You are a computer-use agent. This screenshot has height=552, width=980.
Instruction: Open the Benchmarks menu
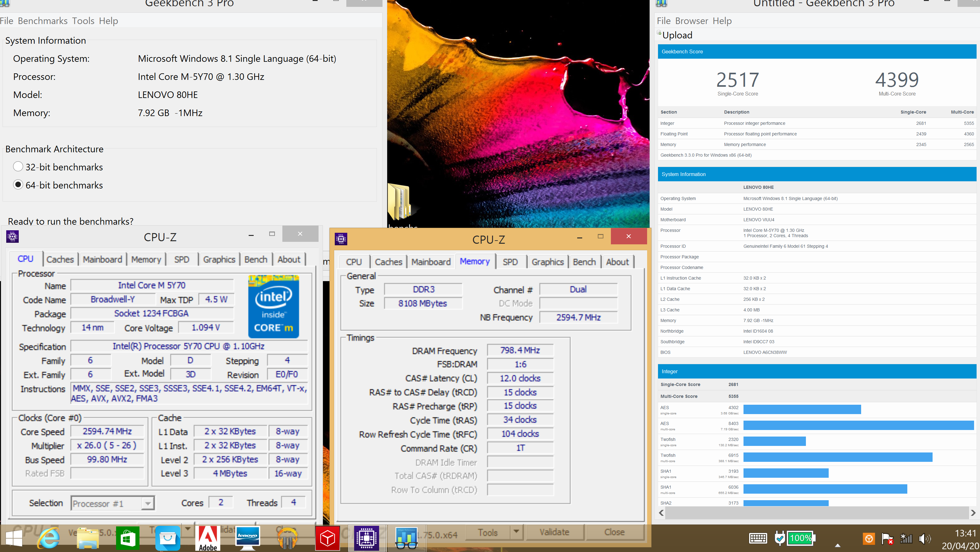coord(43,21)
